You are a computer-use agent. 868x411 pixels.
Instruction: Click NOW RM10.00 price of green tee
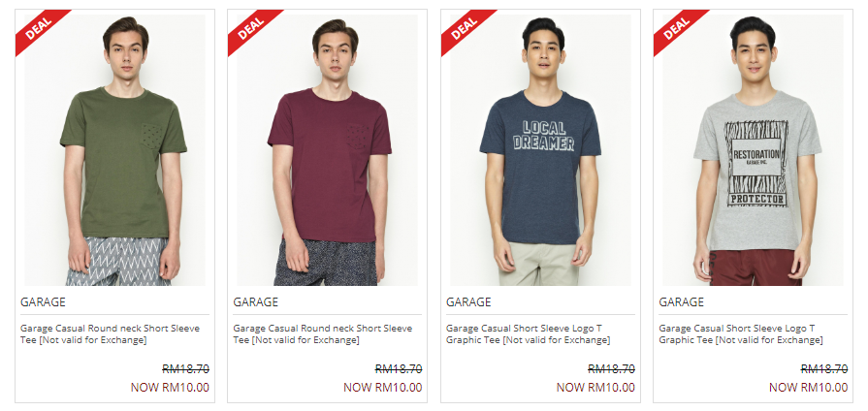pos(170,387)
